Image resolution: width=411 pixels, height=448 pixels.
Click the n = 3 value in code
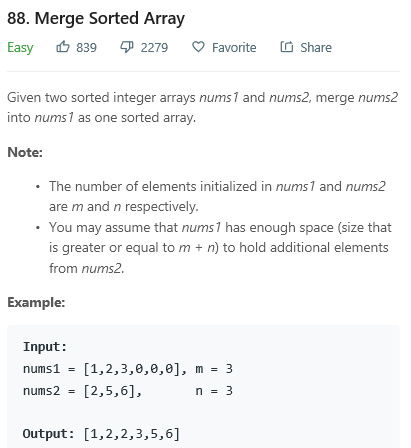coord(214,391)
